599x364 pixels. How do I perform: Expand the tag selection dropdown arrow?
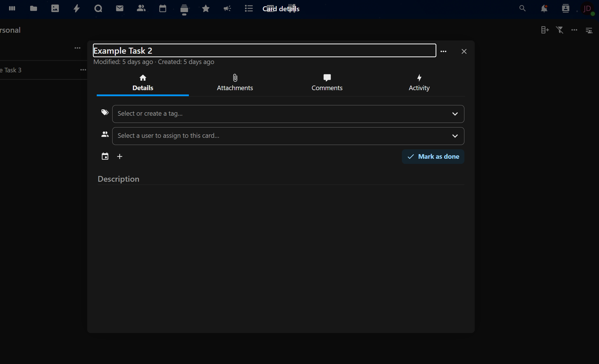point(455,114)
